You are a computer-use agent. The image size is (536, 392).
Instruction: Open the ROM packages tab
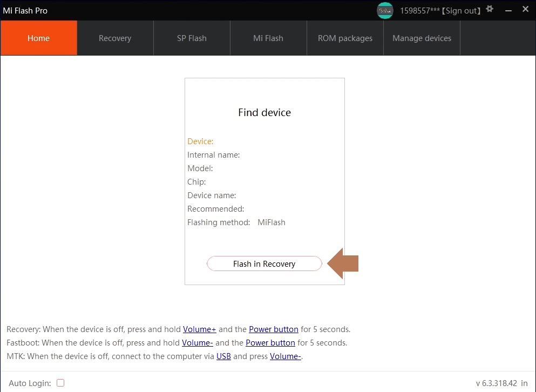click(345, 38)
